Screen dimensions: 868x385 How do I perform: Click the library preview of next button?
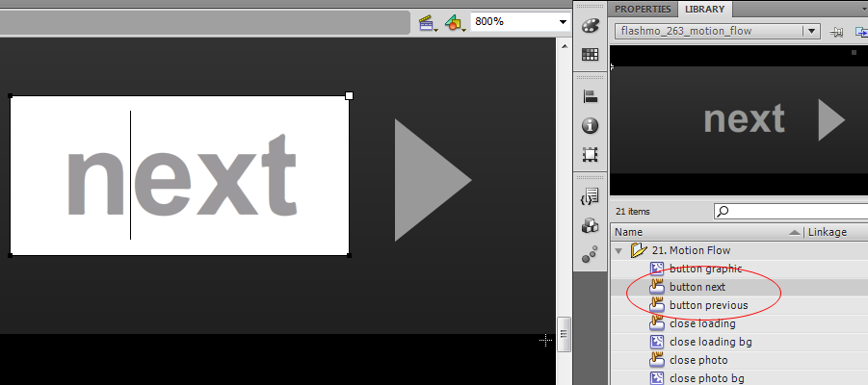click(x=739, y=120)
